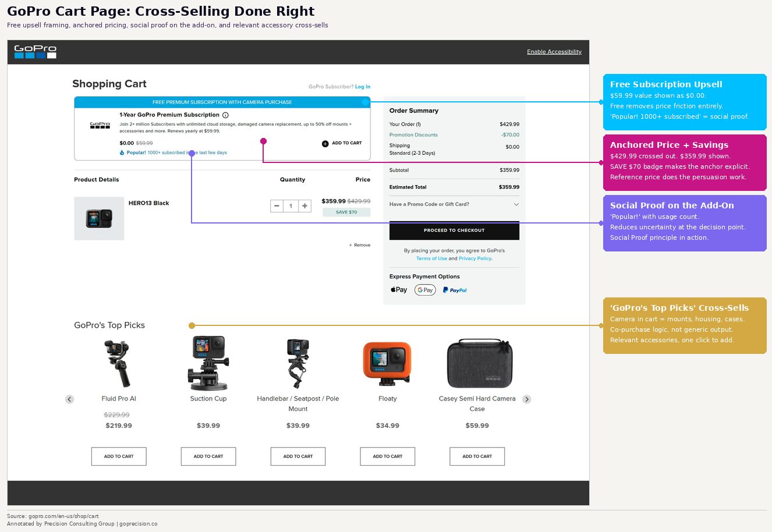Click the Enable Accessibility link

(554, 52)
